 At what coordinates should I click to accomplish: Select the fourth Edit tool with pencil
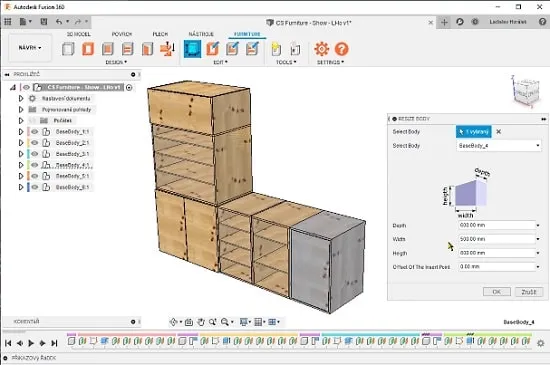coord(252,49)
